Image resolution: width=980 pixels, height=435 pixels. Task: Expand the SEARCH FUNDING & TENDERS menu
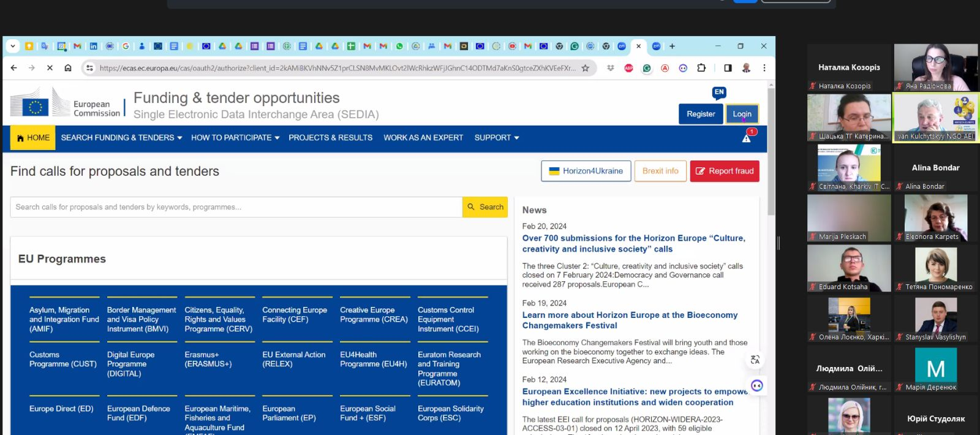(121, 138)
